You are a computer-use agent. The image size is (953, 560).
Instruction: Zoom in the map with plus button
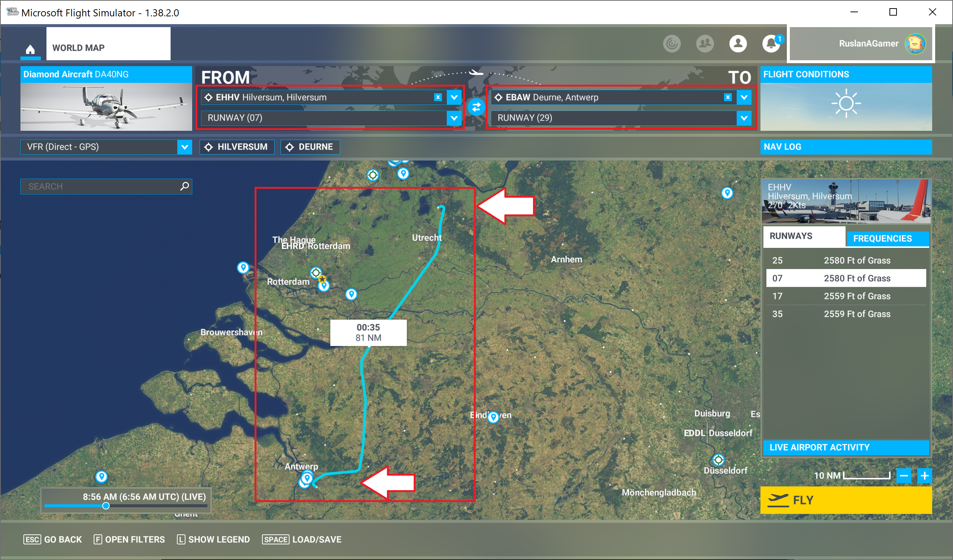[925, 476]
